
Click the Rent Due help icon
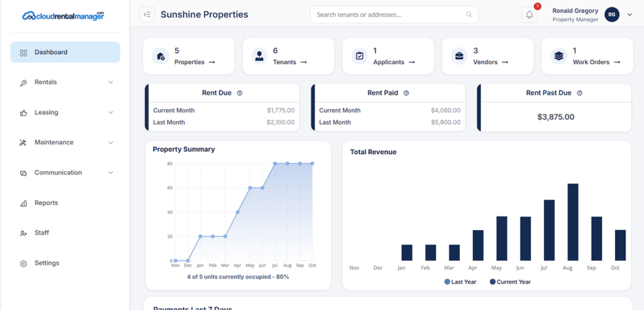coord(240,93)
